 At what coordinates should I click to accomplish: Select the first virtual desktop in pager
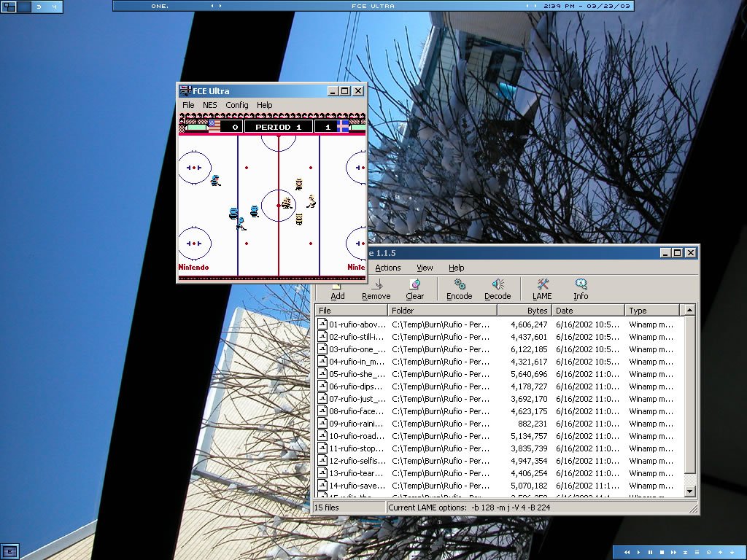pos(9,7)
